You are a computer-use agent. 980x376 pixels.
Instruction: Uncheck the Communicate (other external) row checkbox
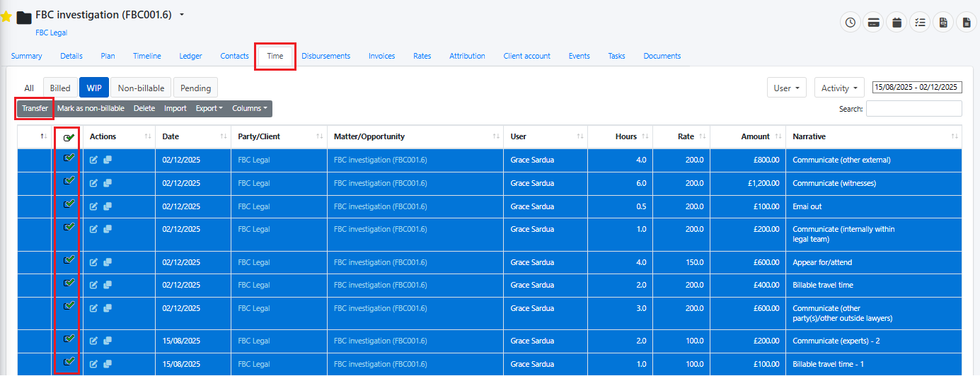click(69, 158)
